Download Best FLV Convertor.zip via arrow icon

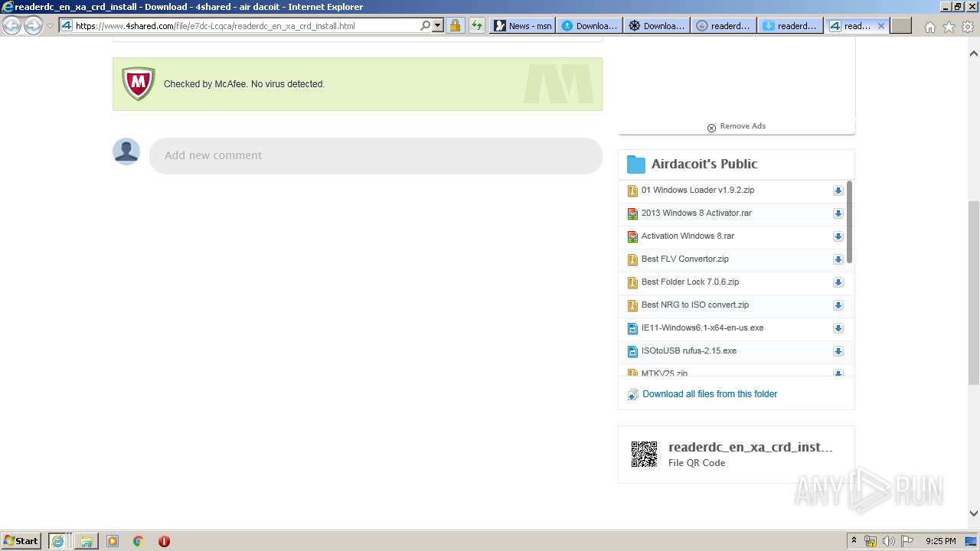pyautogui.click(x=838, y=259)
